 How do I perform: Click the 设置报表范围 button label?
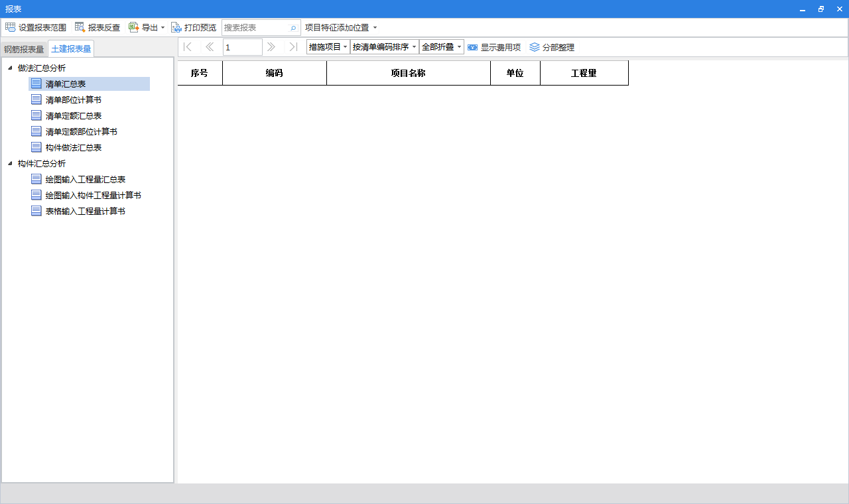[x=42, y=28]
